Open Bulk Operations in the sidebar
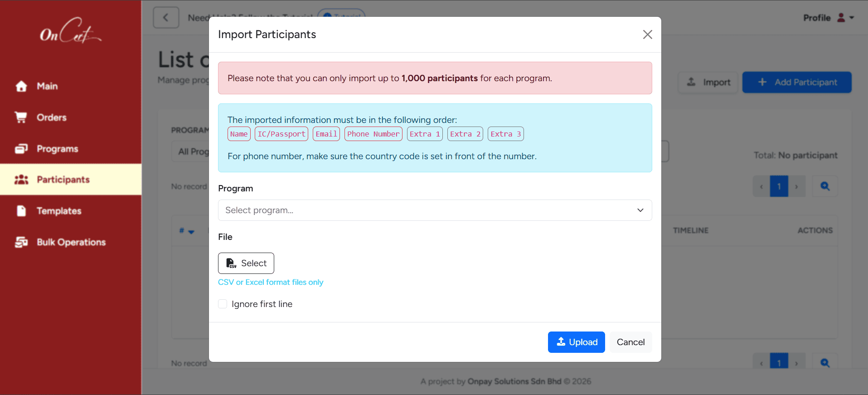Image resolution: width=868 pixels, height=395 pixels. (71, 242)
